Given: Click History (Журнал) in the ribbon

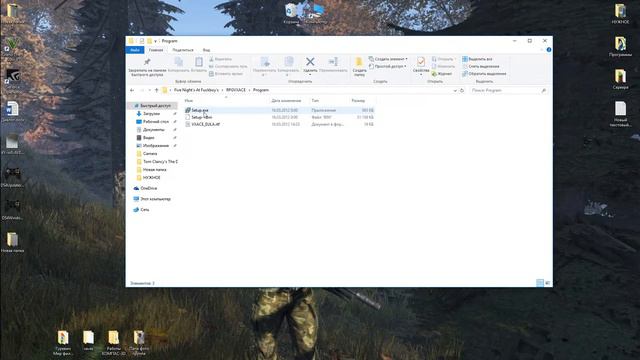Looking at the screenshot, I should click(x=442, y=74).
